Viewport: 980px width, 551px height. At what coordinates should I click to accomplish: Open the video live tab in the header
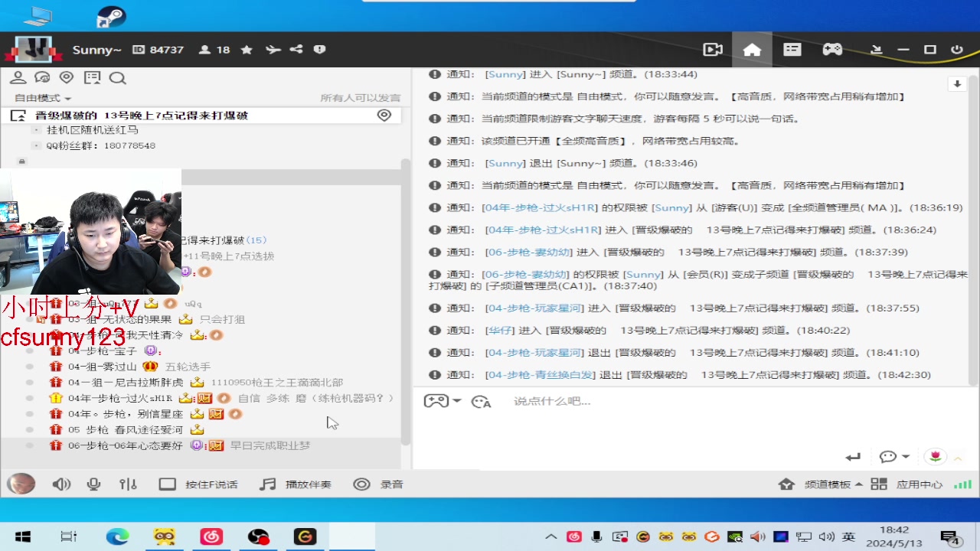point(713,50)
